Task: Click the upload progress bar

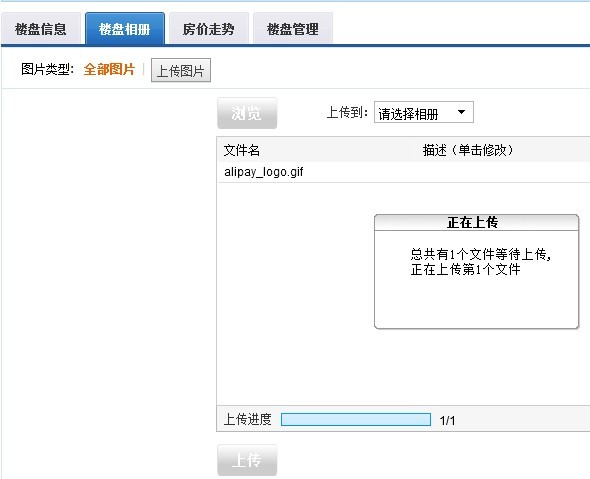Action: tap(356, 420)
